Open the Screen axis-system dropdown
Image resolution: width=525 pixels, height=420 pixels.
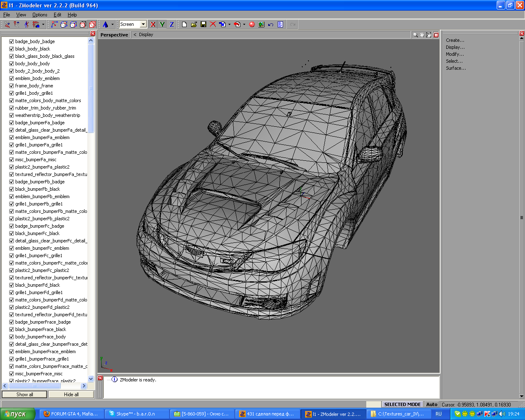143,25
